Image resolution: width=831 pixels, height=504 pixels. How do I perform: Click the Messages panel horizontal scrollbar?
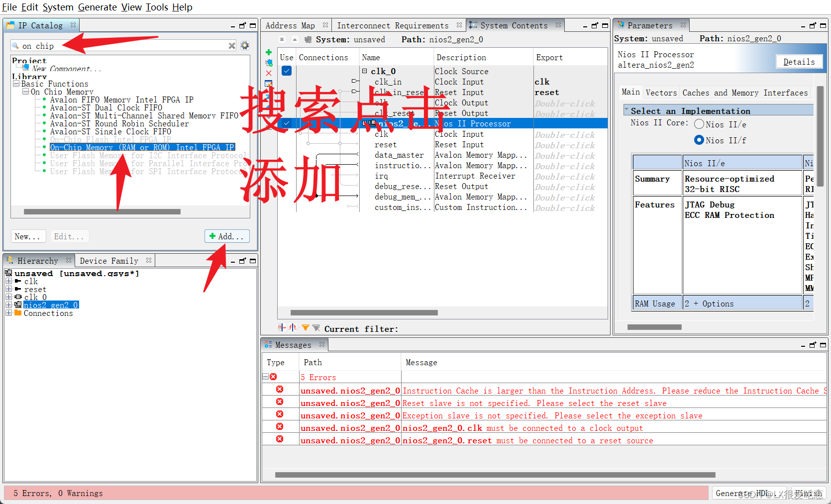[x=495, y=475]
